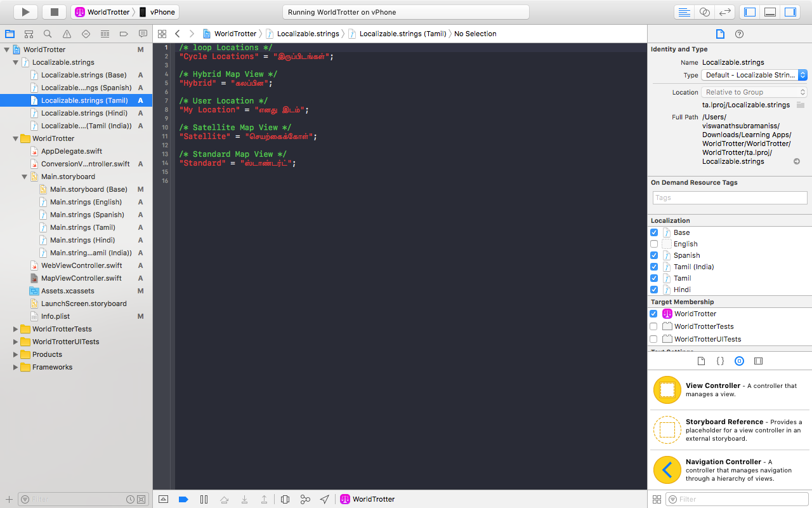
Task: Select the Standard editor button
Action: (x=684, y=12)
